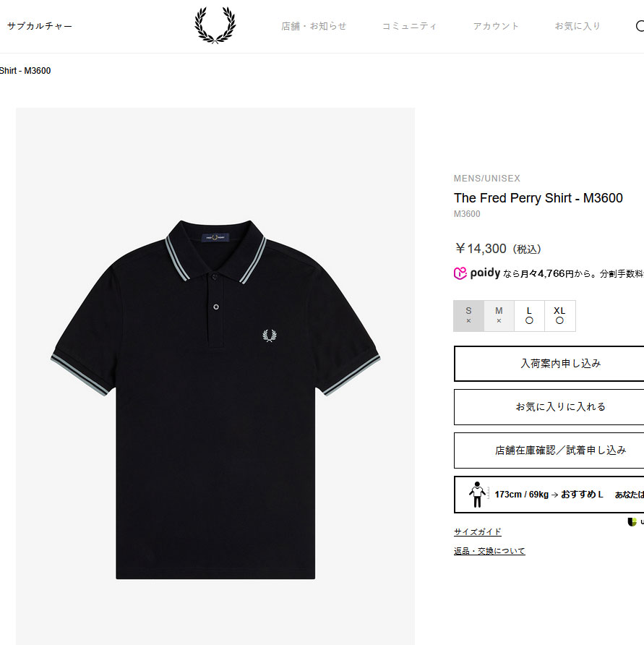
Task: Select size M option
Action: [x=499, y=316]
